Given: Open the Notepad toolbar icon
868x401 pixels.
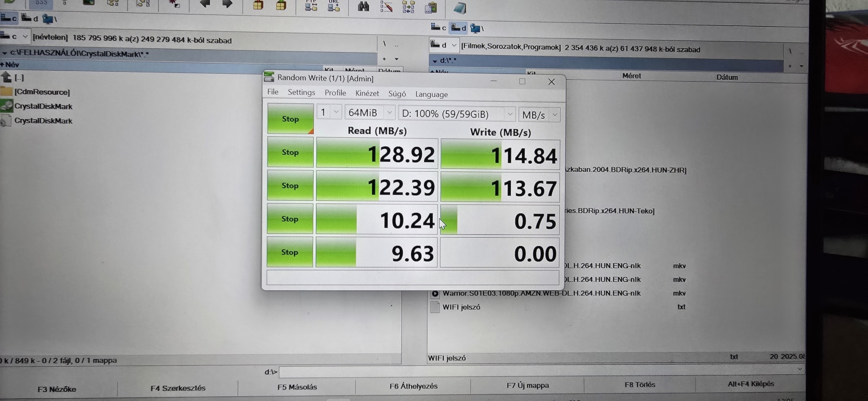Looking at the screenshot, I should pos(460,8).
